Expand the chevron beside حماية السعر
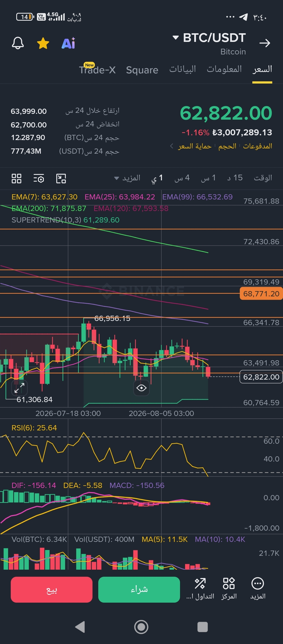This screenshot has height=644, width=283. click(172, 146)
